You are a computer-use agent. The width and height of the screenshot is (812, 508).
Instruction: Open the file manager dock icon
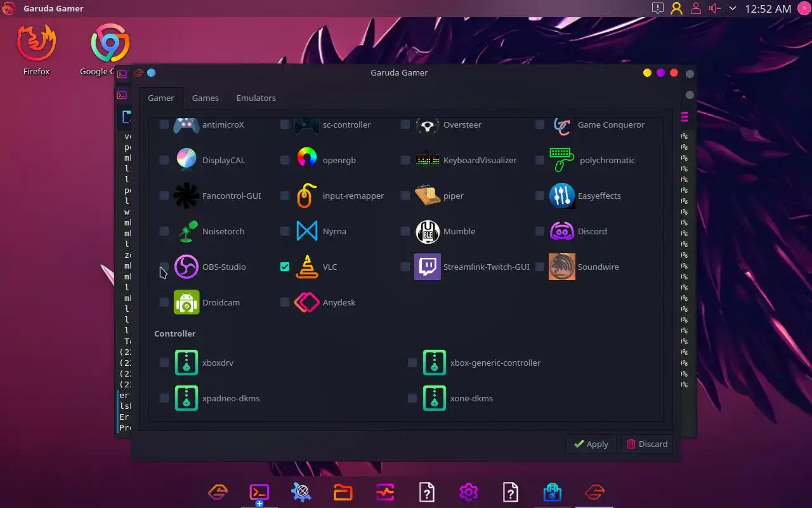343,492
